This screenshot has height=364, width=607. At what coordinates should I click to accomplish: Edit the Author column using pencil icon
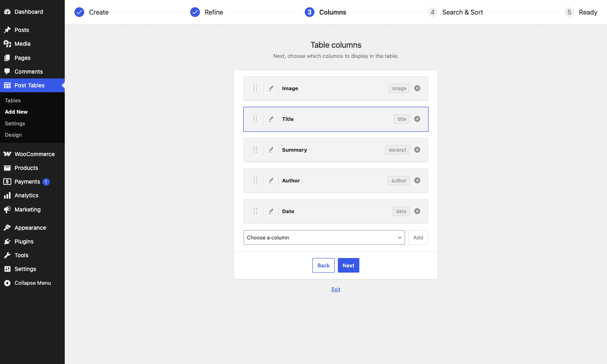click(271, 180)
